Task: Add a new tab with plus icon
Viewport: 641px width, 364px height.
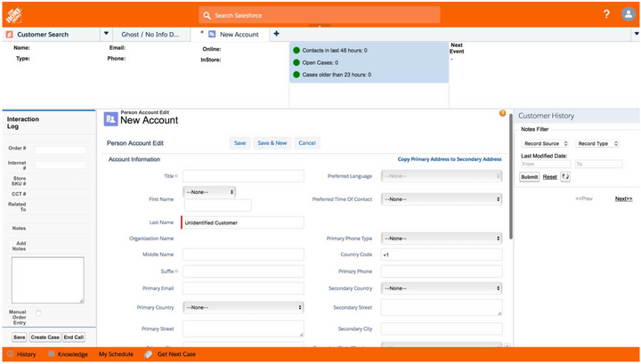Action: coord(276,34)
